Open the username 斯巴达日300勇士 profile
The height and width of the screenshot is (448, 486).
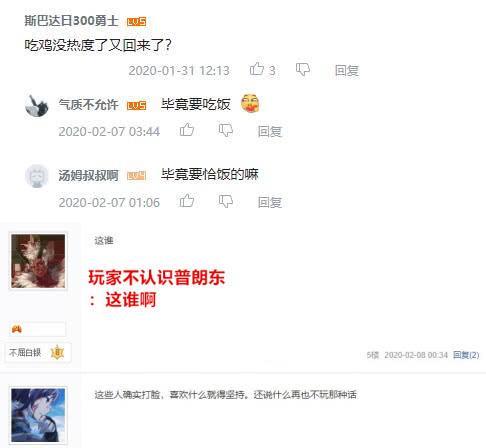pos(71,21)
